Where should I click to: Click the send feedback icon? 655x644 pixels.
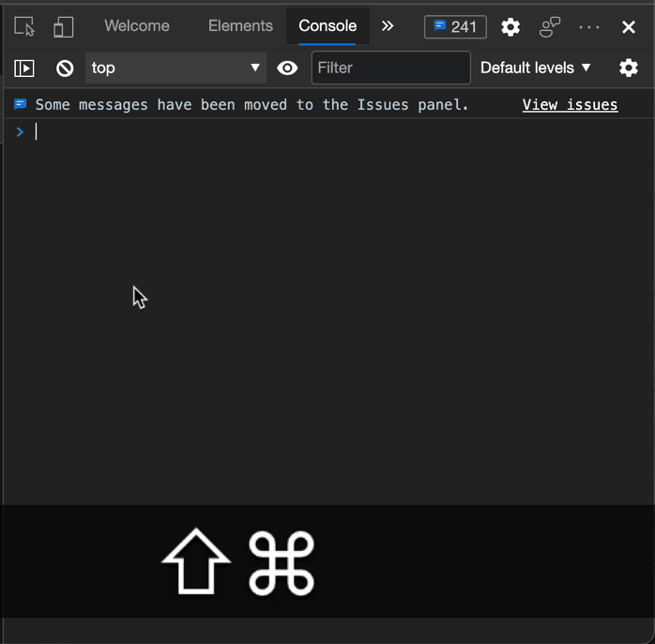550,26
